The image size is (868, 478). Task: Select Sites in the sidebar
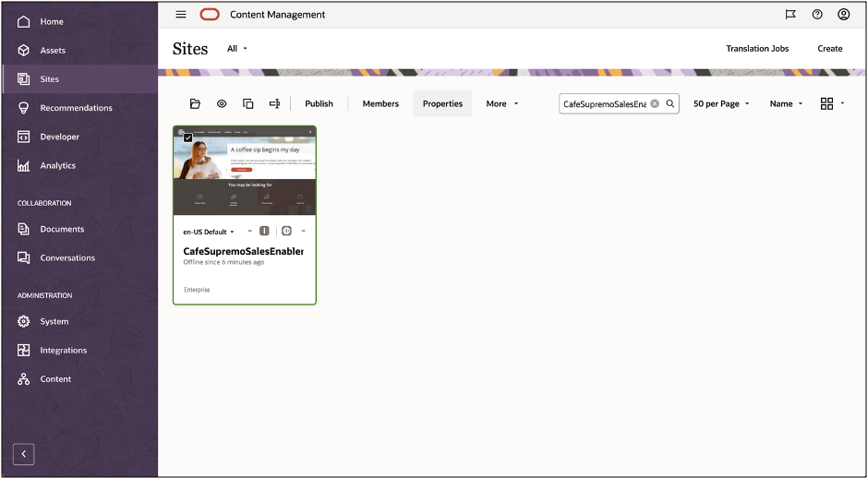pos(79,79)
